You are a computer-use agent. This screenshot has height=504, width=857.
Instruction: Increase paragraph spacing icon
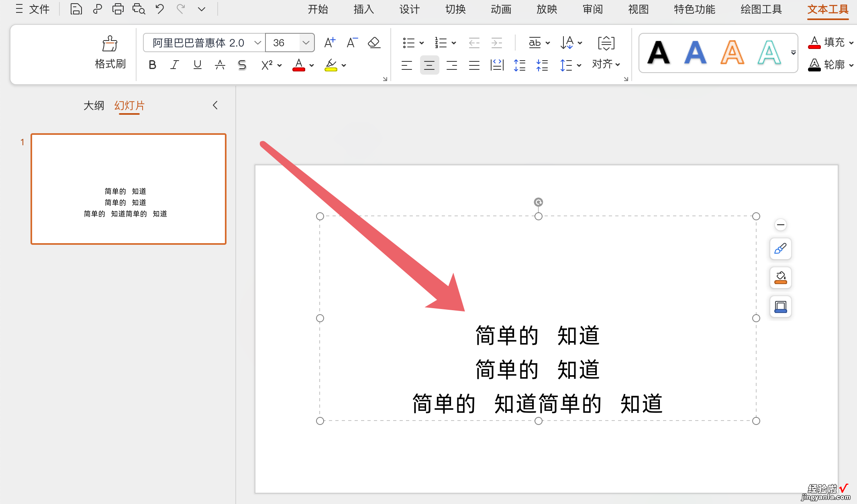coord(520,65)
